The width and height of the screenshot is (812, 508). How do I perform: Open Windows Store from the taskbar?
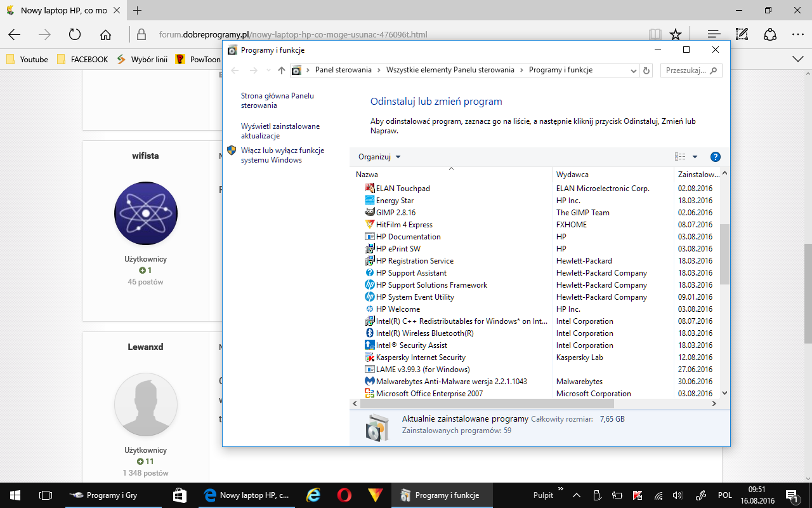(180, 495)
